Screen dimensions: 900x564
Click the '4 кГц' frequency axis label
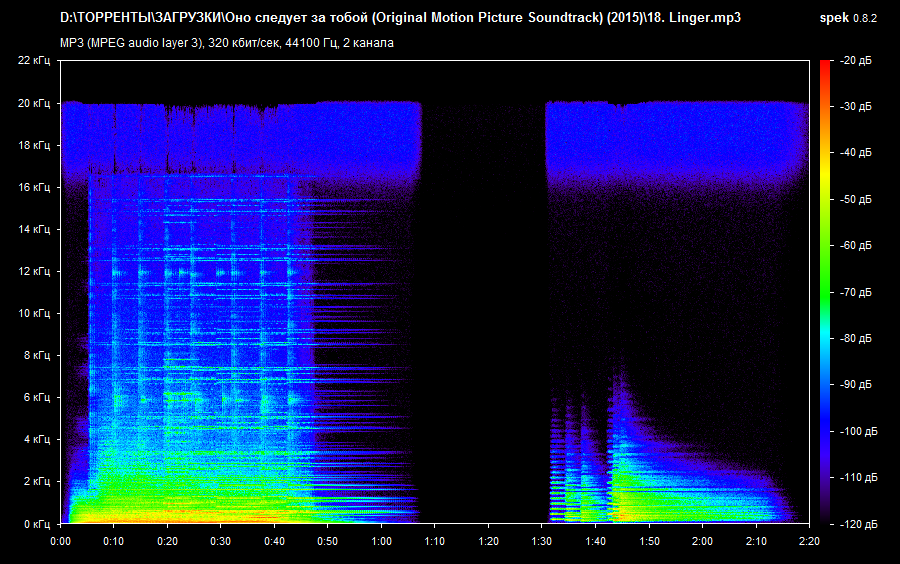(x=37, y=439)
